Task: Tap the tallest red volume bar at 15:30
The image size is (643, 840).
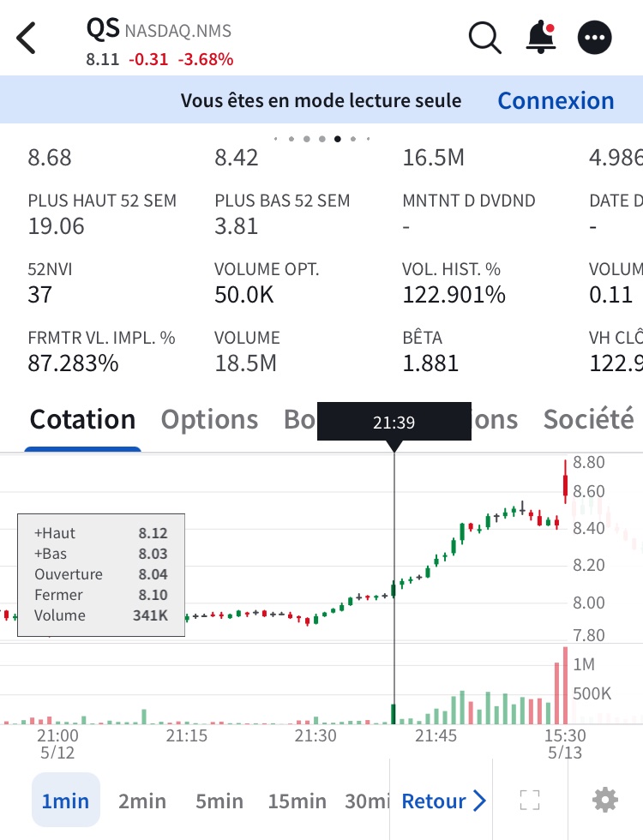Action: 565,685
